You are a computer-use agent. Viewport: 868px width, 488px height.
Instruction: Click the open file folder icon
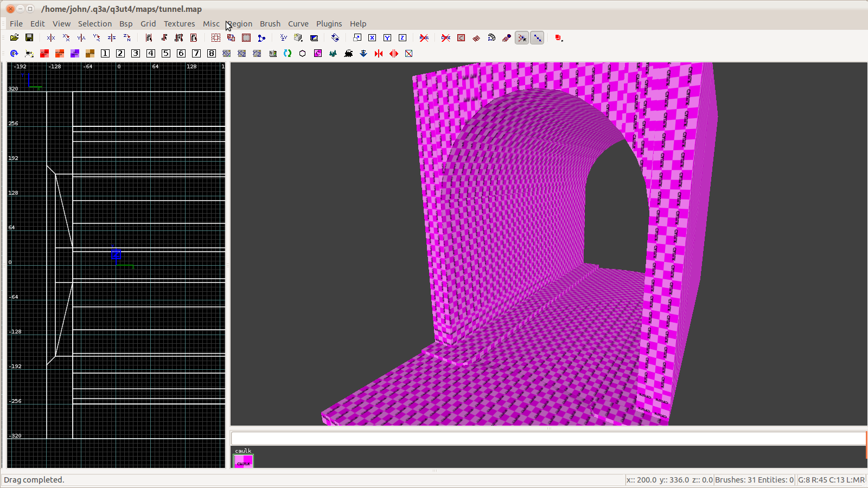coord(14,38)
